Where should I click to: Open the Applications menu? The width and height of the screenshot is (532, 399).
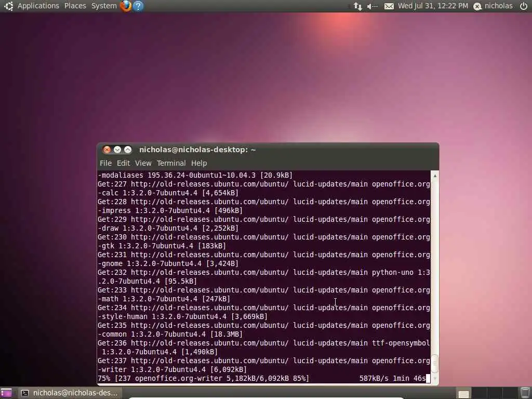pos(38,6)
